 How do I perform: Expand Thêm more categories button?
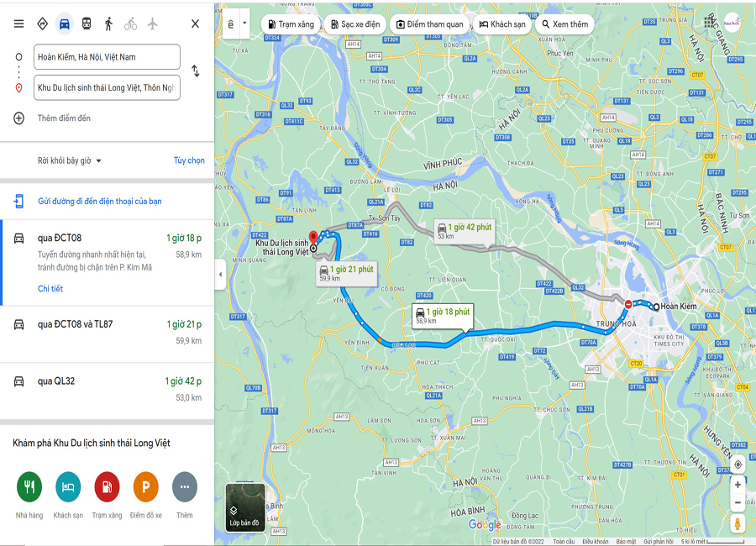[185, 486]
